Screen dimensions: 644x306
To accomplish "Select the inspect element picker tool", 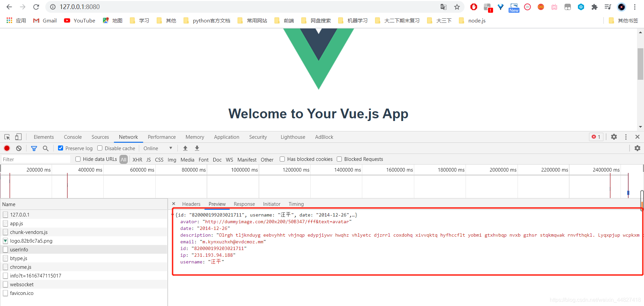I will click(x=7, y=137).
